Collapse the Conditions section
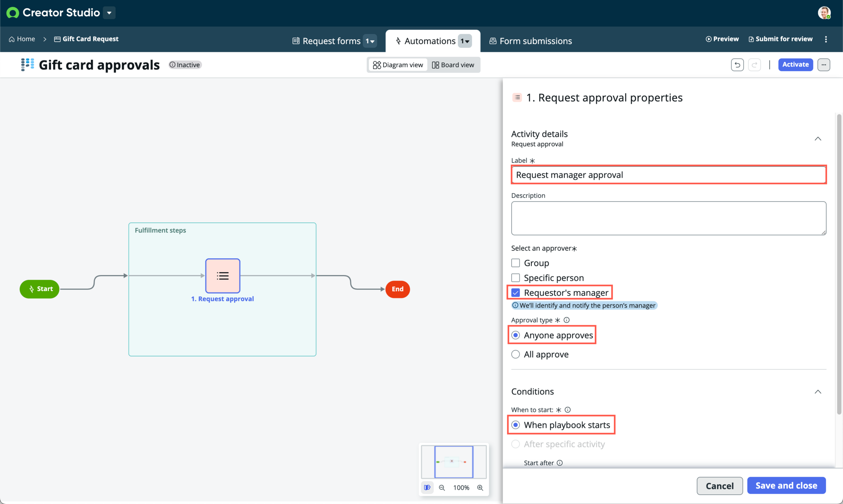Viewport: 843px width, 504px height. click(x=818, y=392)
